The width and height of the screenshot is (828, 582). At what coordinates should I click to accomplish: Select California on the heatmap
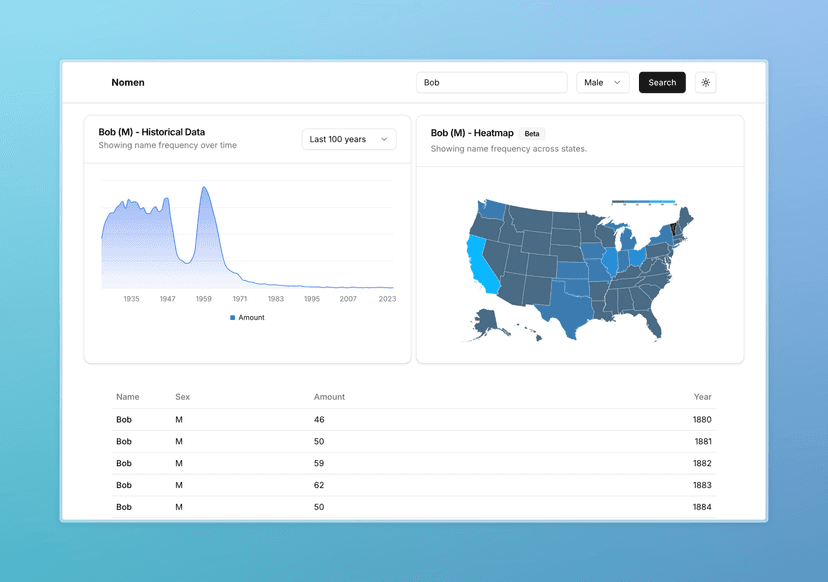[481, 263]
